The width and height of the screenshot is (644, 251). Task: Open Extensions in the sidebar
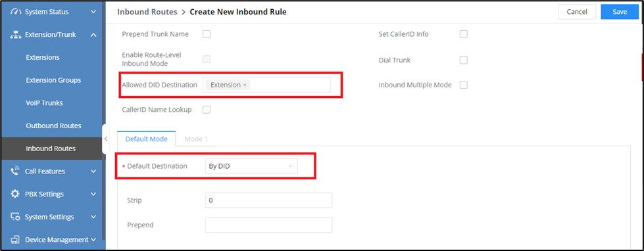(43, 57)
